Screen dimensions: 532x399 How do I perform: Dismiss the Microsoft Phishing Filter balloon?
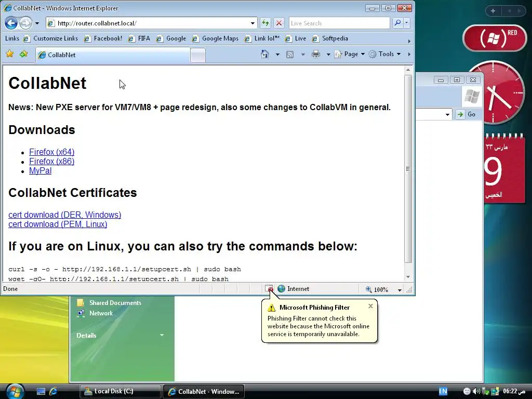click(x=370, y=306)
